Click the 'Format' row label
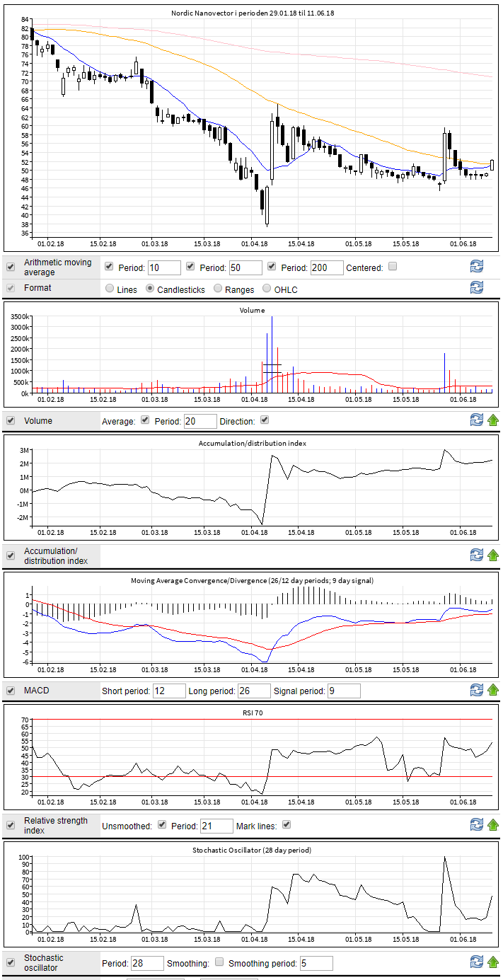Image resolution: width=503 pixels, height=980 pixels. (37, 288)
